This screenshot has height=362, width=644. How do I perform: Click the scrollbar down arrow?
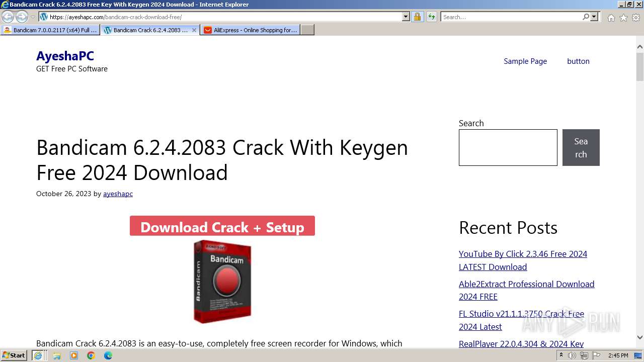tap(639, 337)
